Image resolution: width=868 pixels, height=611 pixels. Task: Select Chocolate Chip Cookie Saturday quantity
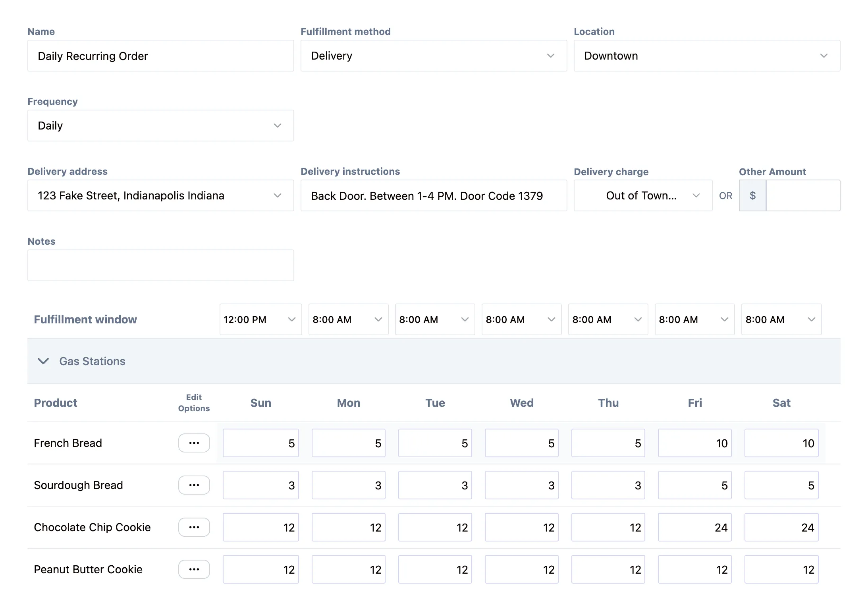781,527
